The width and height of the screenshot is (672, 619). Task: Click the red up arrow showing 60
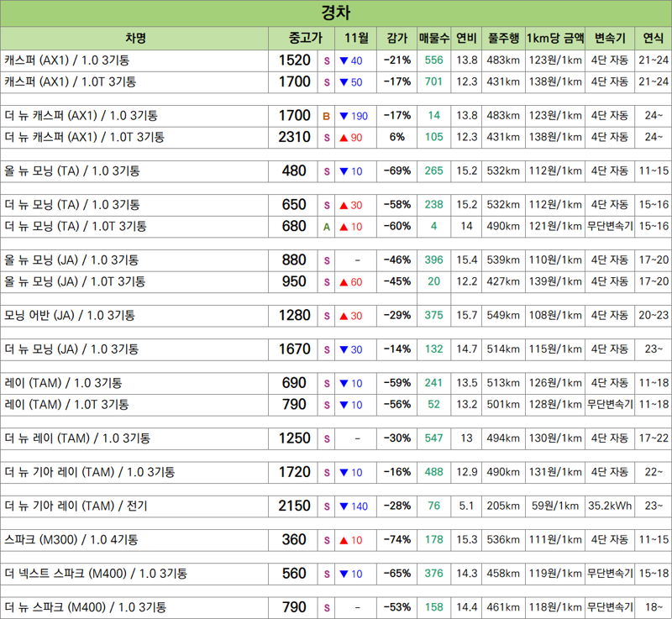pyautogui.click(x=350, y=282)
